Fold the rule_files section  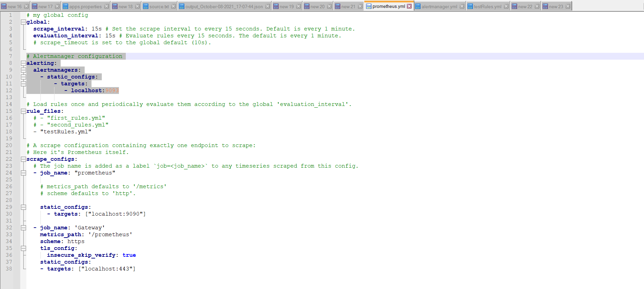tap(23, 111)
